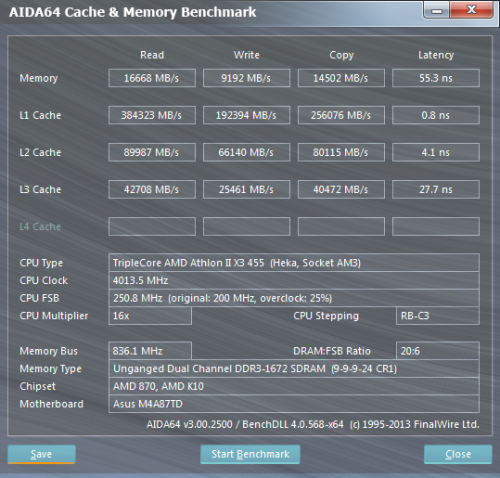Screen dimensions: 500x478
Task: Select L1 Cache latency 0.8 ns
Action: click(x=436, y=115)
